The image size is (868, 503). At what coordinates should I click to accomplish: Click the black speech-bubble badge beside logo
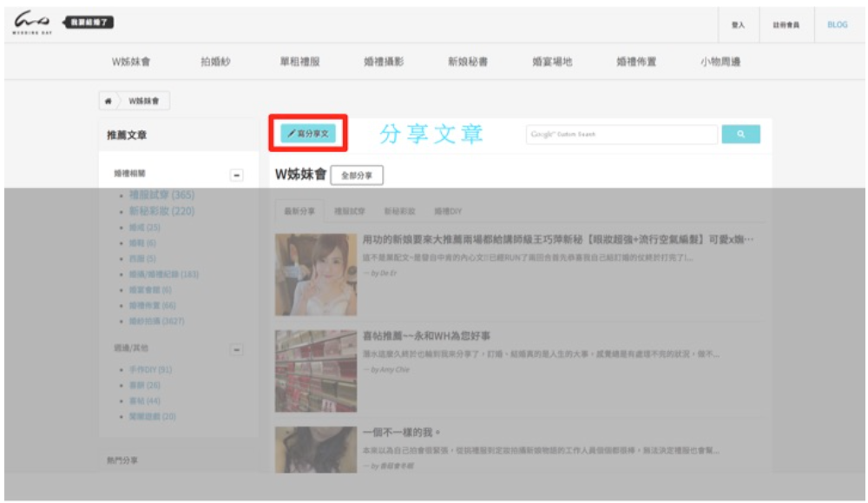tap(89, 23)
